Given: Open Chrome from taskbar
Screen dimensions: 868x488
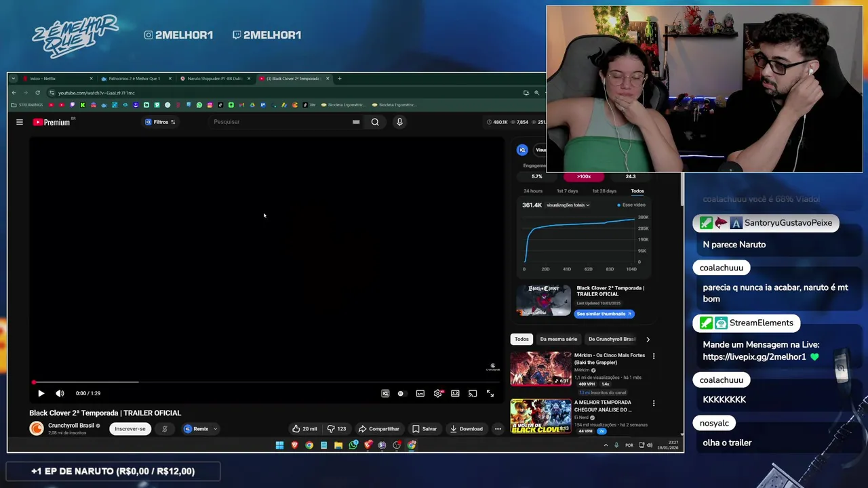Looking at the screenshot, I should [309, 445].
